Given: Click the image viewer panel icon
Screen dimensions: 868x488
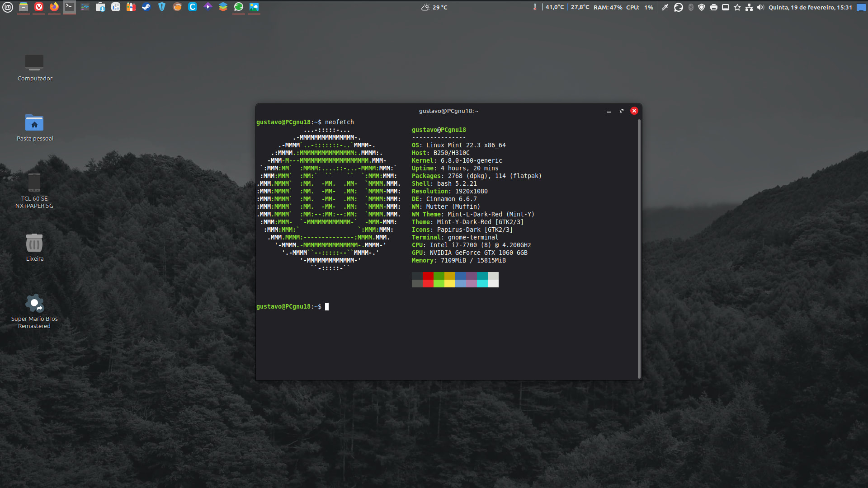Looking at the screenshot, I should (x=254, y=7).
